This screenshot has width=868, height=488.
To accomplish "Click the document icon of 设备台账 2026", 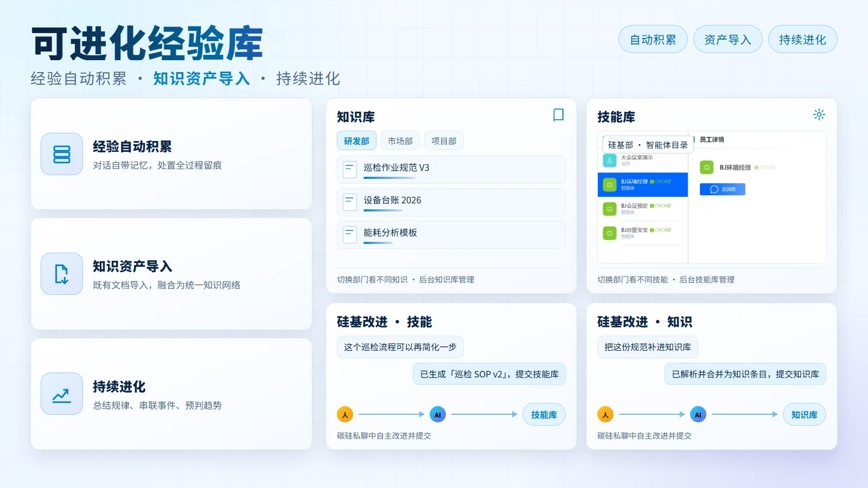I will [x=350, y=202].
